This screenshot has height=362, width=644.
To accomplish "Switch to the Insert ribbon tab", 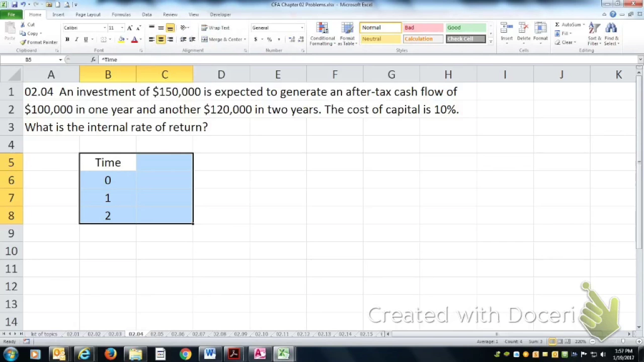I will (x=58, y=14).
